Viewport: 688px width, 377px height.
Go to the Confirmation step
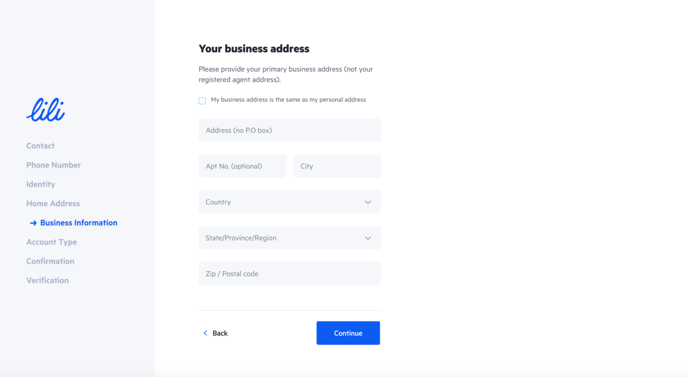pos(50,261)
